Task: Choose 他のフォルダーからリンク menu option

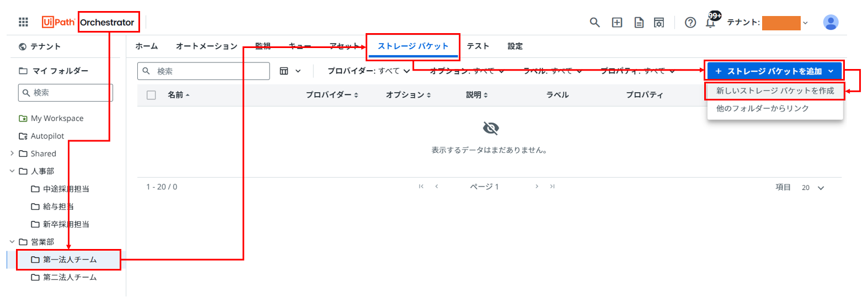Action: point(762,108)
